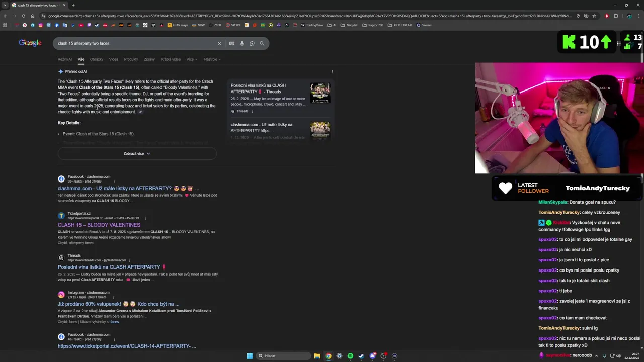Open the Raptor 700 bookmark folder
Viewport: 644px width, 362px height.
coord(372,25)
